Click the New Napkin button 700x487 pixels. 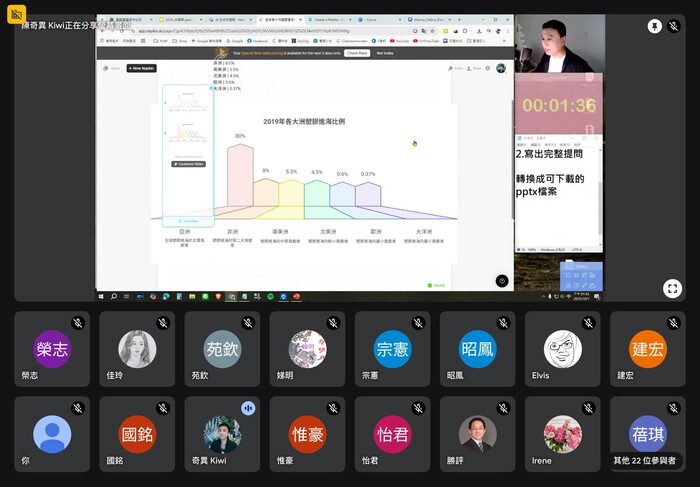[143, 68]
